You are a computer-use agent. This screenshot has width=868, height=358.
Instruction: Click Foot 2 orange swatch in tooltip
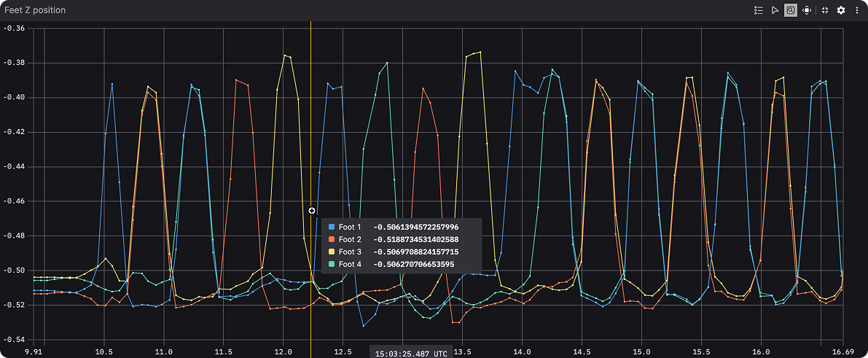332,239
